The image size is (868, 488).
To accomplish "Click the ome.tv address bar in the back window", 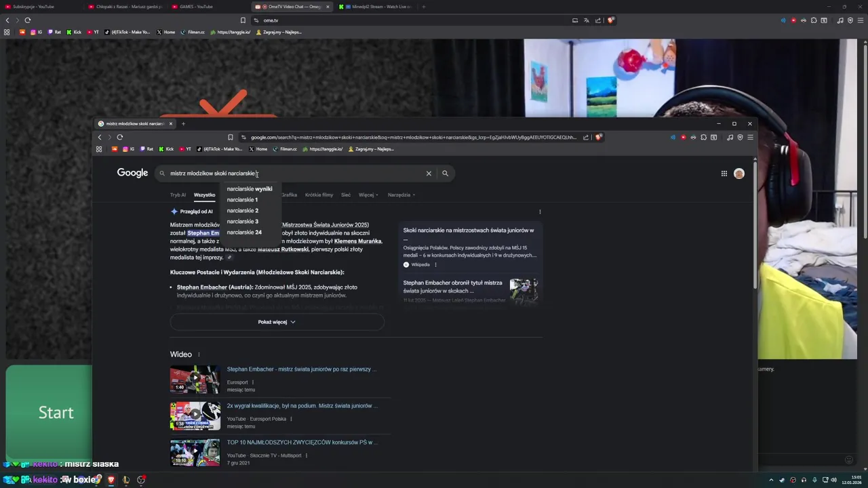I will point(414,20).
